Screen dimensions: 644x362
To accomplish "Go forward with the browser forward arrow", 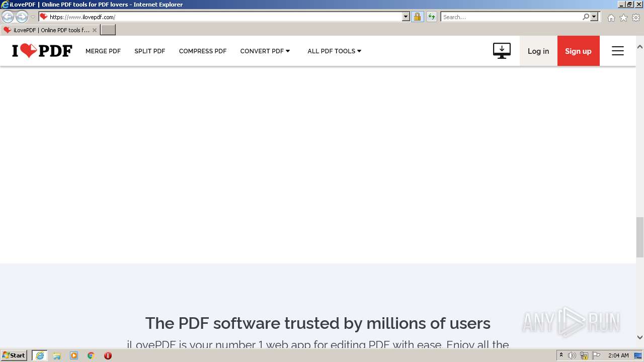I will point(22,17).
